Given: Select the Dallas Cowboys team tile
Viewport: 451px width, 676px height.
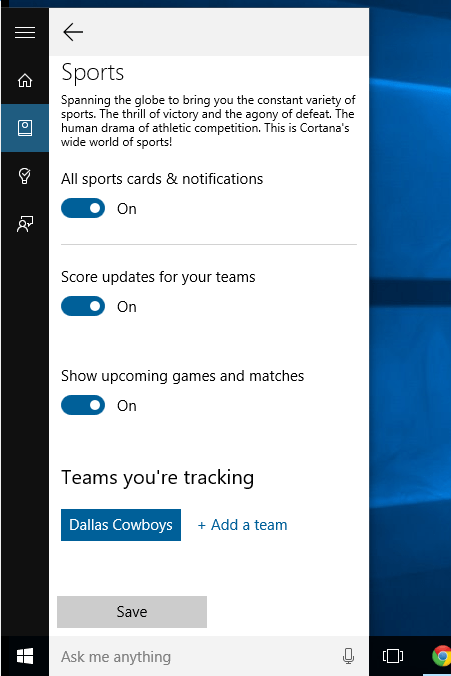Looking at the screenshot, I should point(121,525).
